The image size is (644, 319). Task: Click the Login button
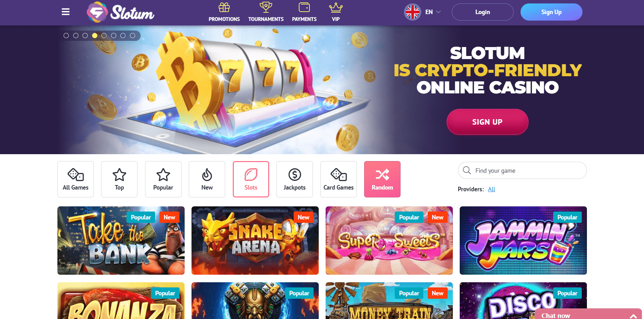(483, 12)
